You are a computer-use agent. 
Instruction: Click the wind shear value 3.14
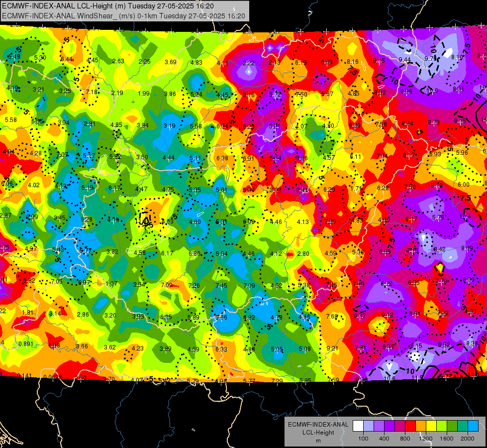55,314
